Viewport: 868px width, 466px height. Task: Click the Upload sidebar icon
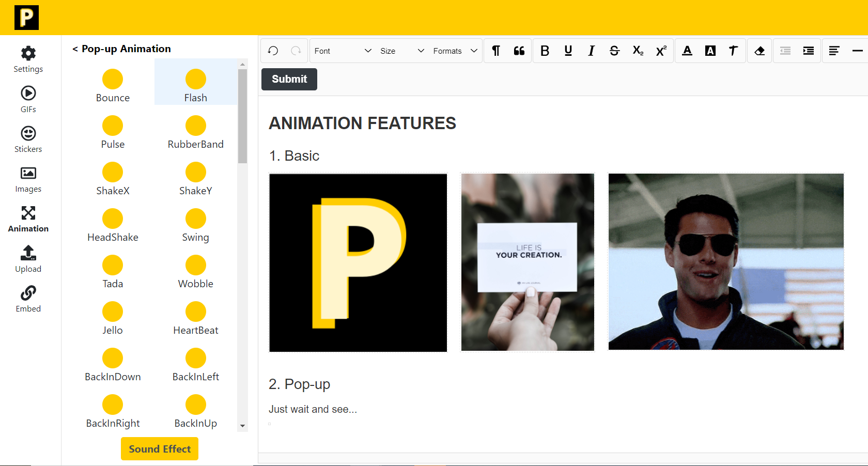coord(28,259)
